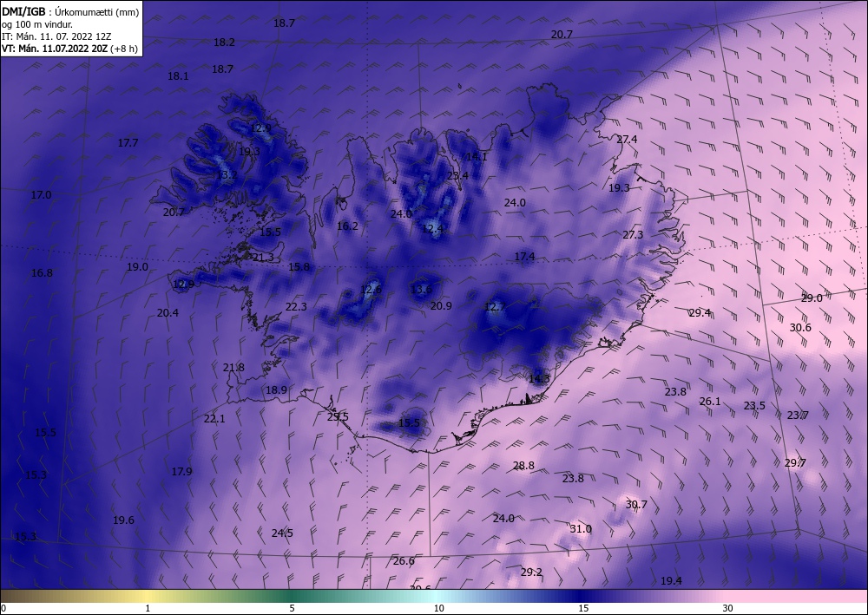The height and width of the screenshot is (615, 868).
Task: Click the 24.5 value label
Action: [x=282, y=533]
